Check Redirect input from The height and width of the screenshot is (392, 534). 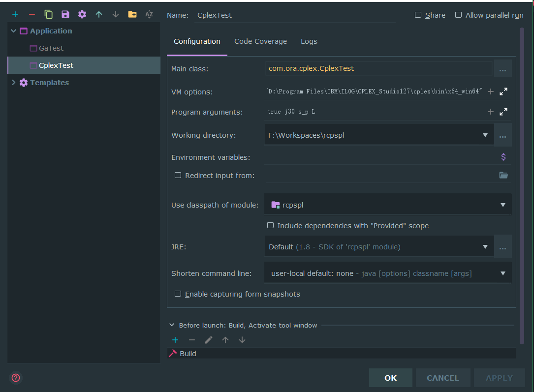click(178, 175)
